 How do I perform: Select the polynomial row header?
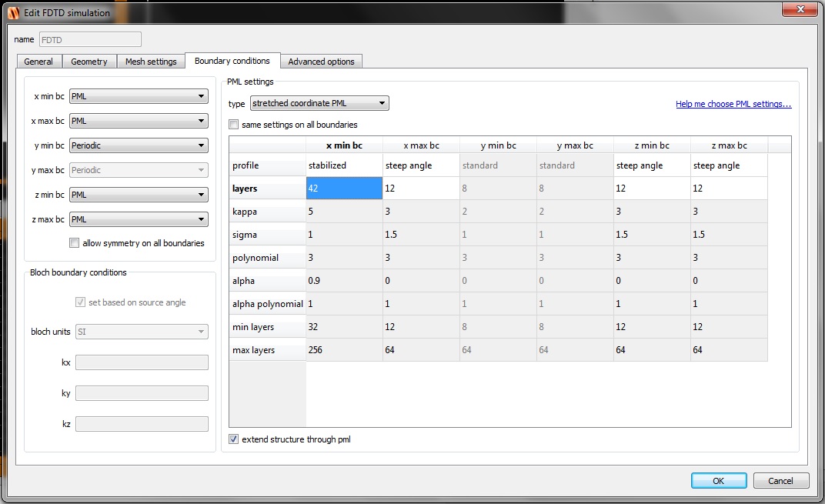pos(267,257)
